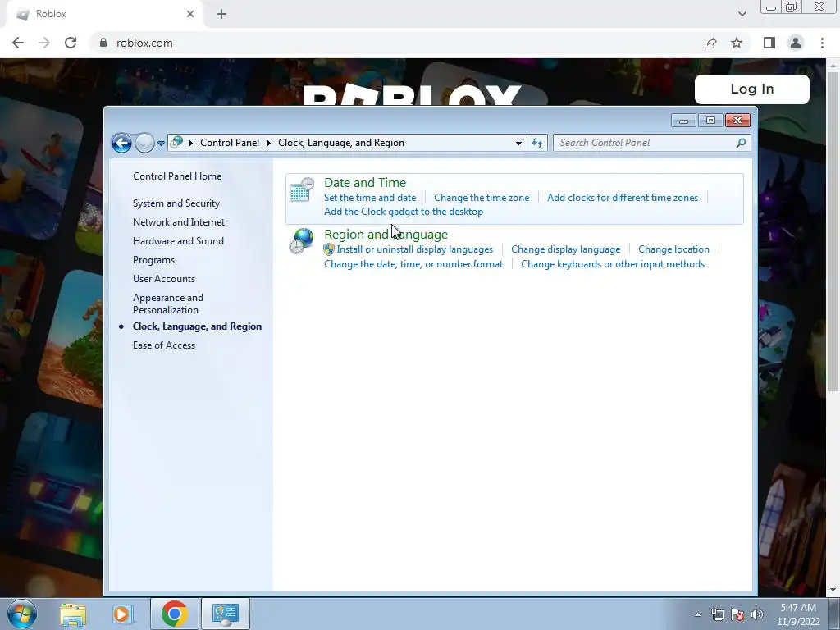Screen dimensions: 840x630
Task: Expand the arrow before Control Panel breadcrumb
Action: click(x=190, y=143)
